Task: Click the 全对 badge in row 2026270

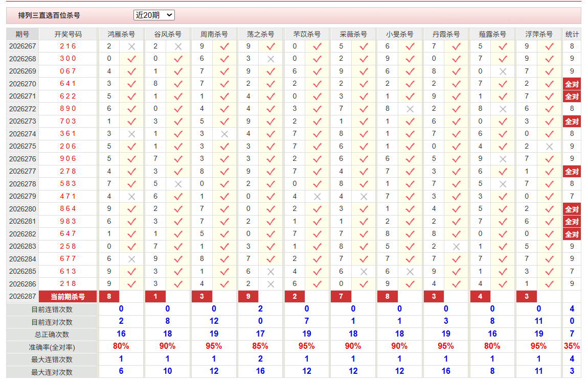Action: pos(572,84)
